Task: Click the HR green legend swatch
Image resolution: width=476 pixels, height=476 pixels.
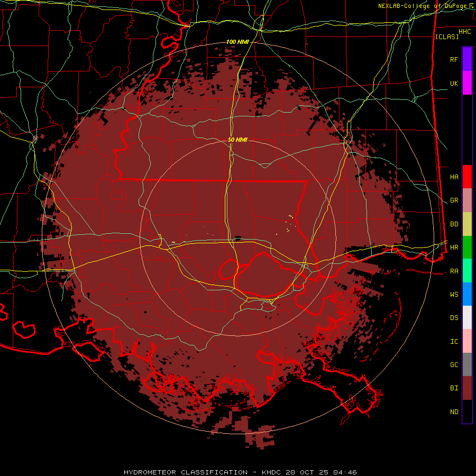Action: point(467,248)
